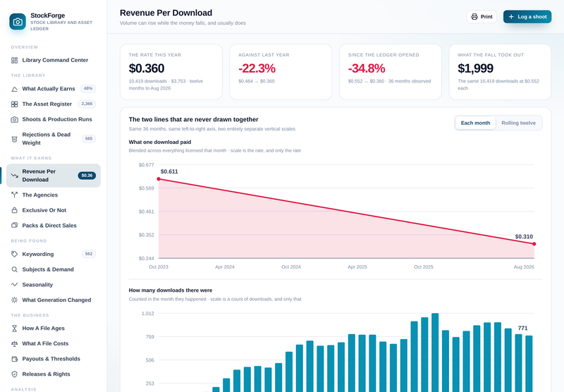Open Seasonality in sidebar
This screenshot has width=564, height=392.
coord(54,285)
